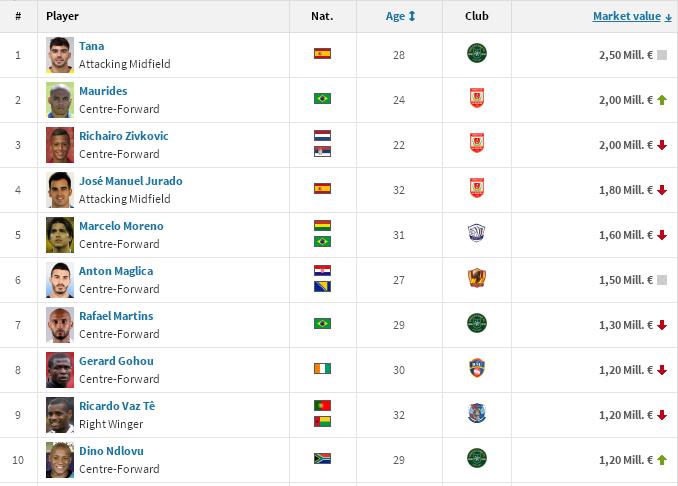
Task: Click the red down arrow beside Jurado's market value
Action: click(662, 190)
